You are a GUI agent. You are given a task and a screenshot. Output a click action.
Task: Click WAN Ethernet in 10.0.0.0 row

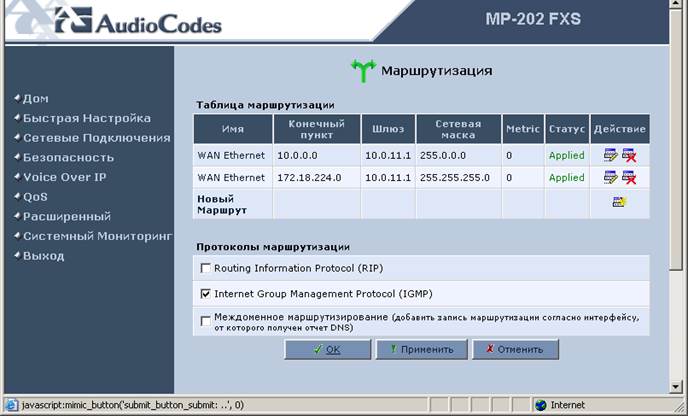tap(231, 155)
